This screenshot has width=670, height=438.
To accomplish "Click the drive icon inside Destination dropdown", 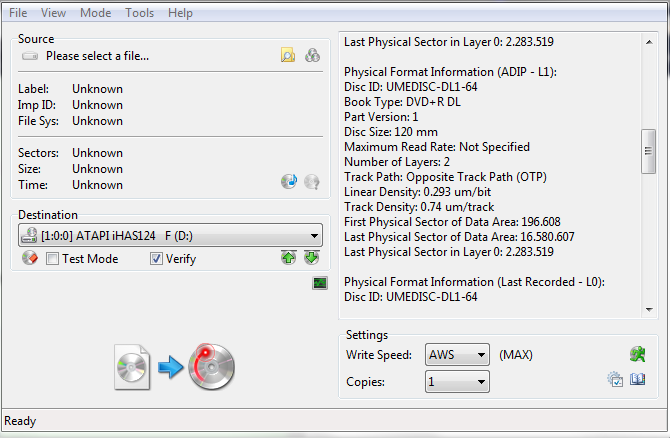I will tap(29, 235).
